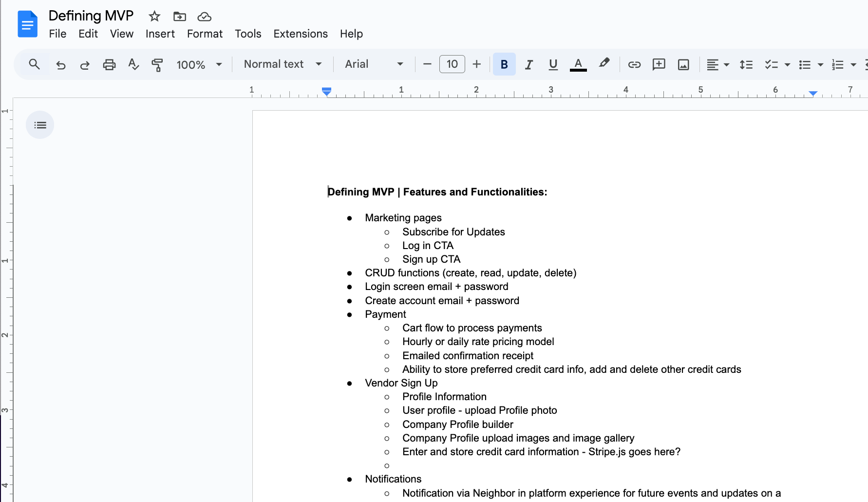Open the File menu
The width and height of the screenshot is (868, 502).
click(57, 34)
